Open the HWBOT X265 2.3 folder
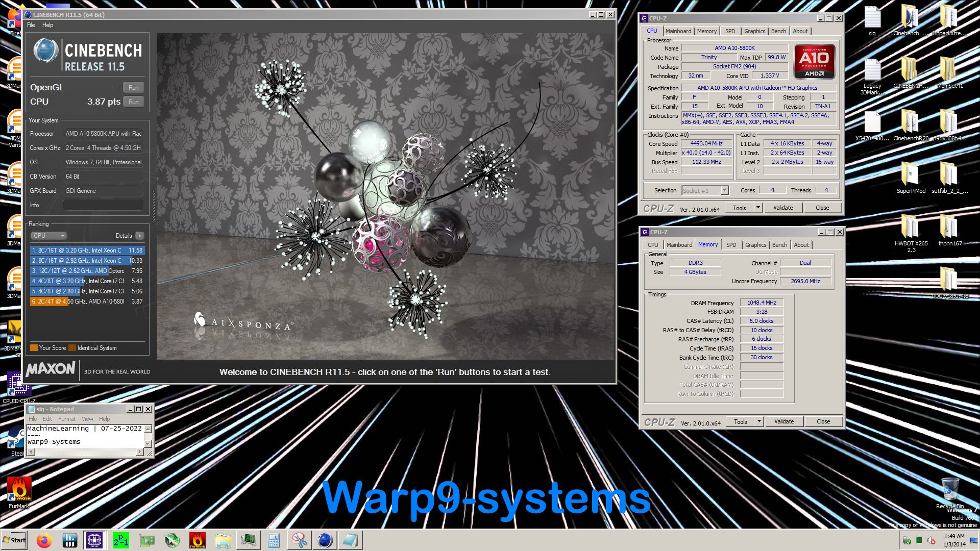 pos(911,233)
